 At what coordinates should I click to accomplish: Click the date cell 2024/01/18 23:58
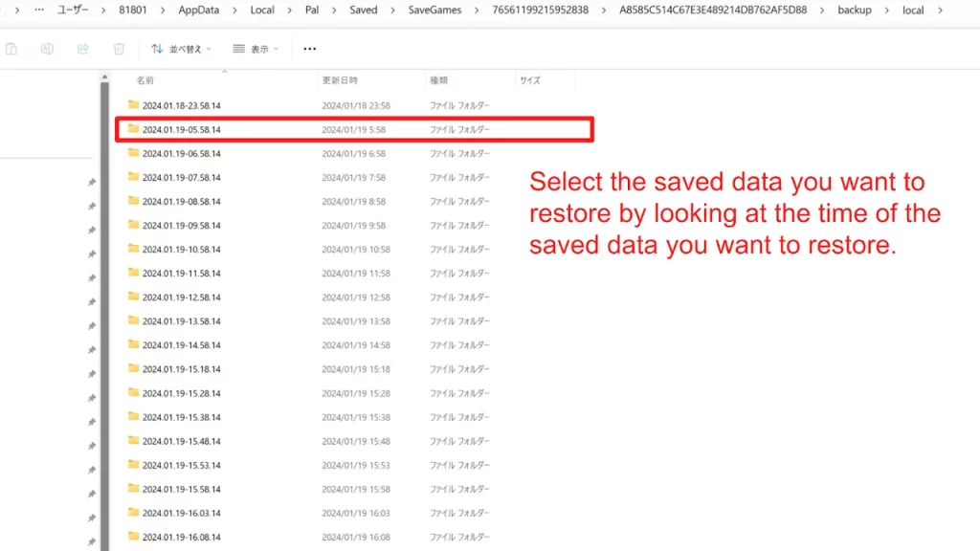click(356, 105)
